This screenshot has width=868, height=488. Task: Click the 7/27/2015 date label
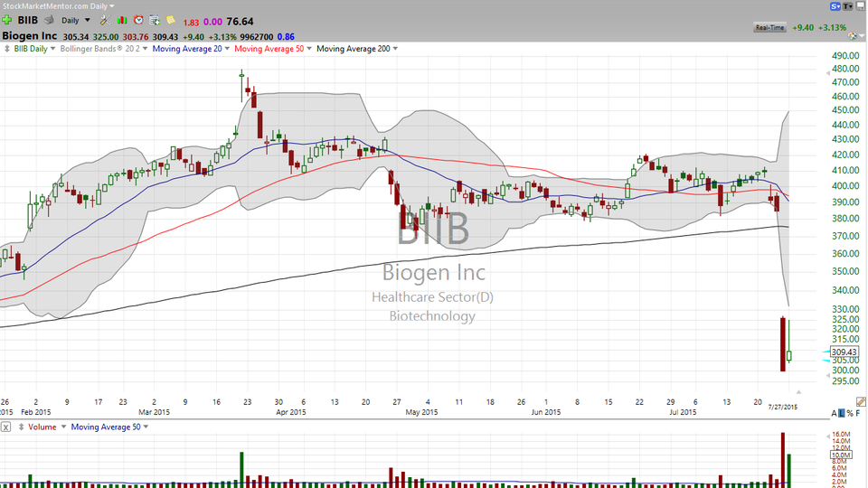783,408
